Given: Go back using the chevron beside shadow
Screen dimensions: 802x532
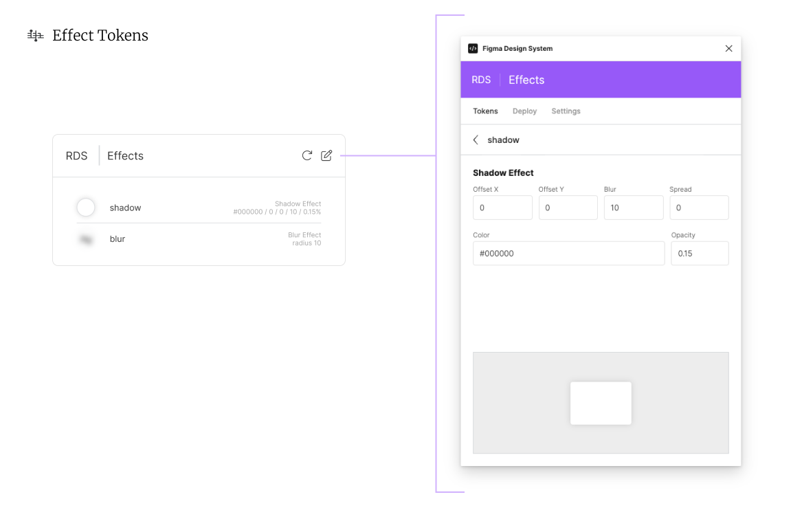Looking at the screenshot, I should pos(476,140).
